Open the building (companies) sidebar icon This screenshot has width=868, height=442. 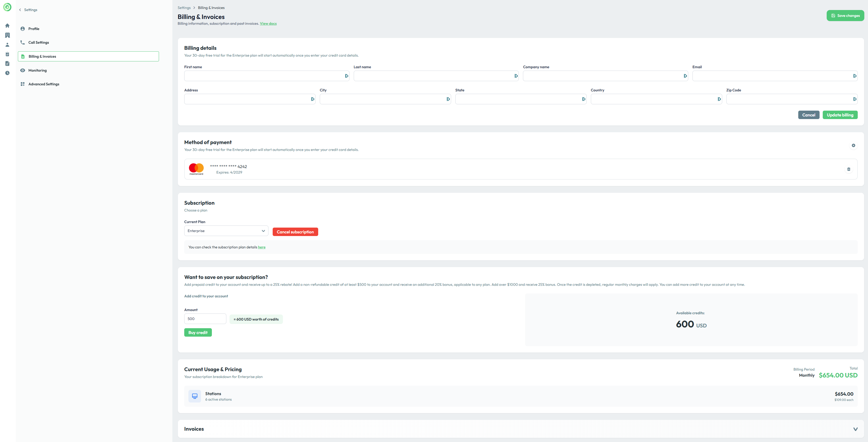pyautogui.click(x=7, y=35)
